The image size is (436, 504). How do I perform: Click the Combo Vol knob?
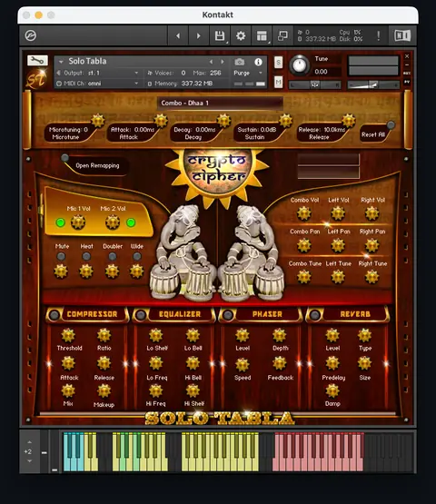(x=304, y=213)
